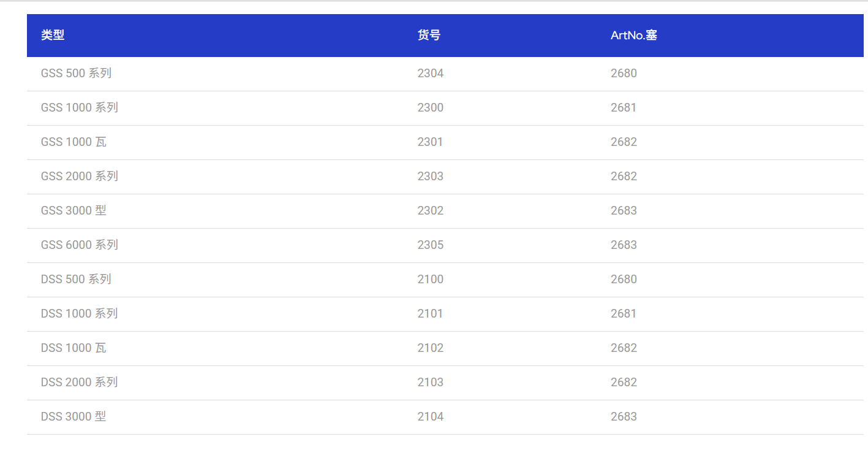Image resolution: width=868 pixels, height=450 pixels.
Task: Select the GSS 6000 系列 cell
Action: 79,245
